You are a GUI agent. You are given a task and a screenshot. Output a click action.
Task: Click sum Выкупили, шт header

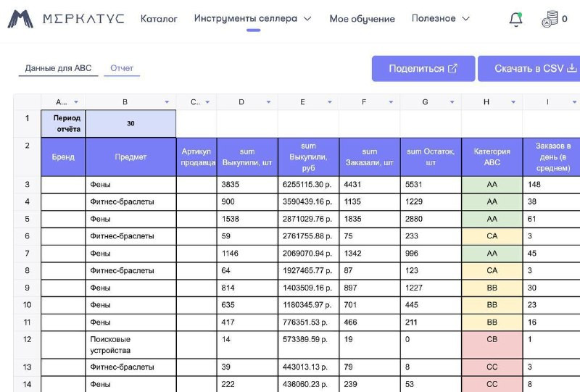point(247,157)
